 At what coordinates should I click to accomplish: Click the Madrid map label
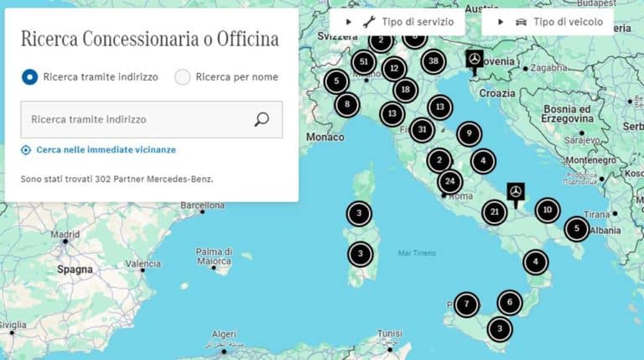coord(65,235)
